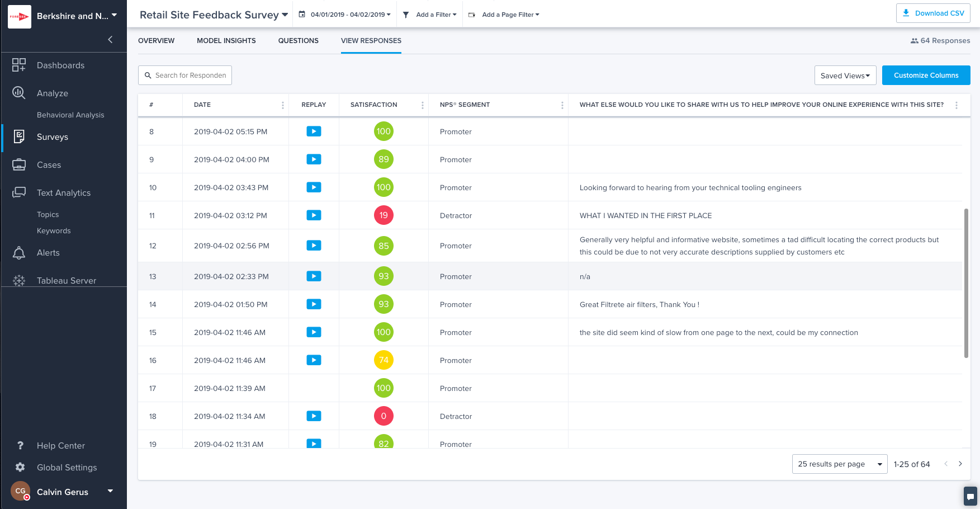This screenshot has height=509, width=980.
Task: Open Topics under Text Analytics
Action: click(48, 214)
